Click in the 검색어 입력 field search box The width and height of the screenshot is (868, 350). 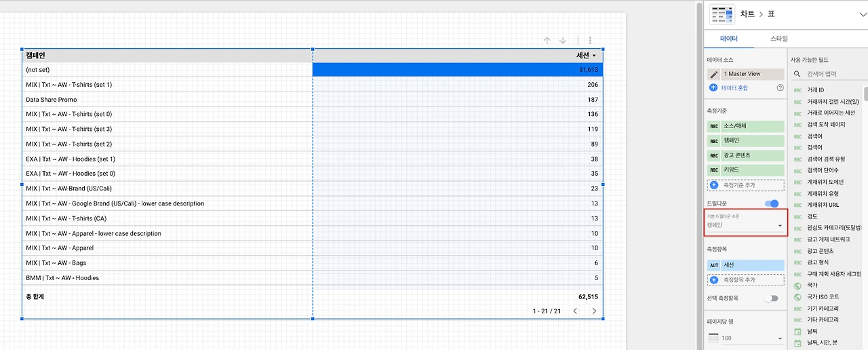[829, 74]
